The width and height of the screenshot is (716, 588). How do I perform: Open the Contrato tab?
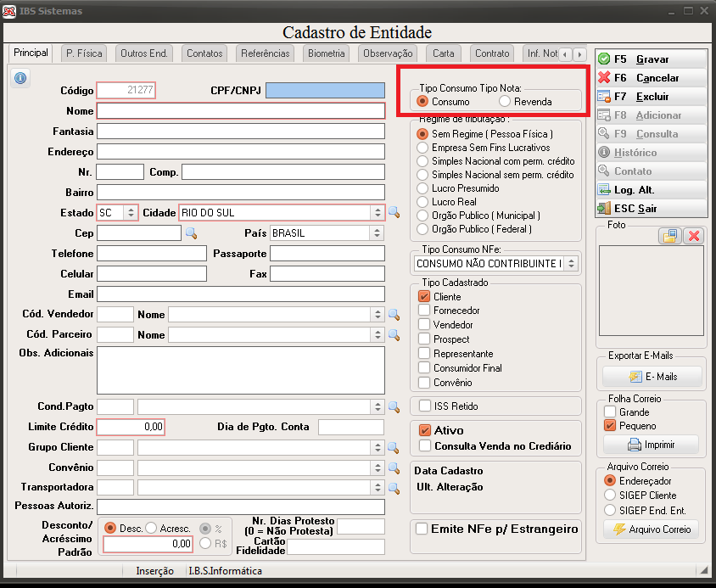coord(492,53)
